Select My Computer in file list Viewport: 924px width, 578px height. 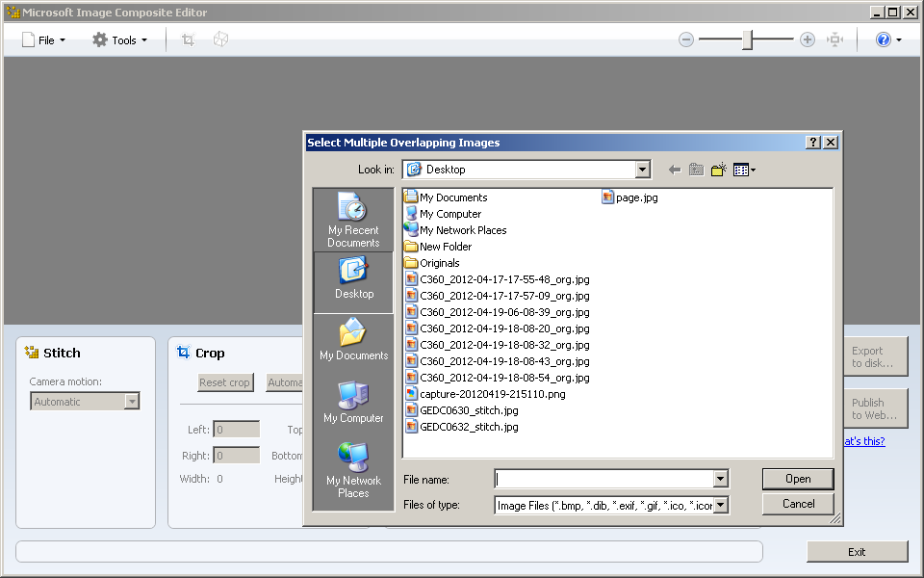point(443,214)
